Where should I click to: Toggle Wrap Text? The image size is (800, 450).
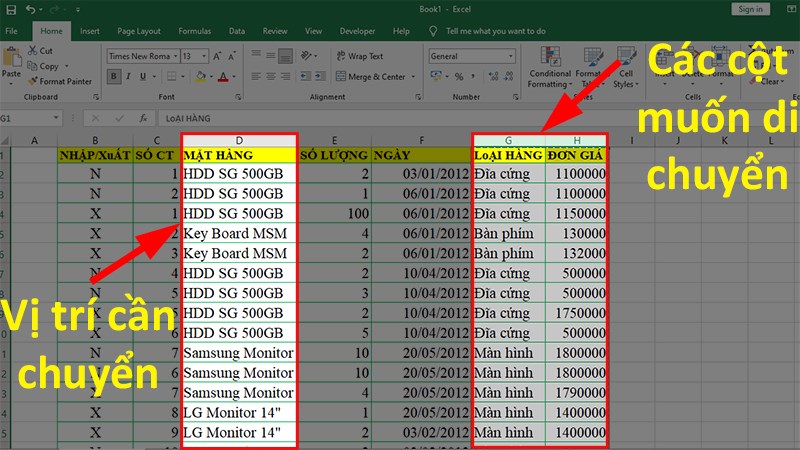[360, 56]
